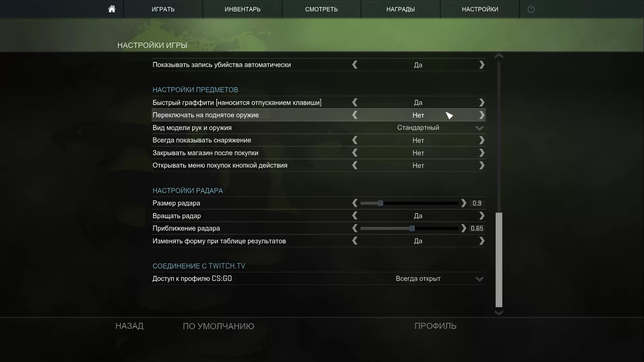Image resolution: width=644 pixels, height=362 pixels.
Task: Open the ИНВЕНТАРЬ menu tab
Action: (x=242, y=9)
